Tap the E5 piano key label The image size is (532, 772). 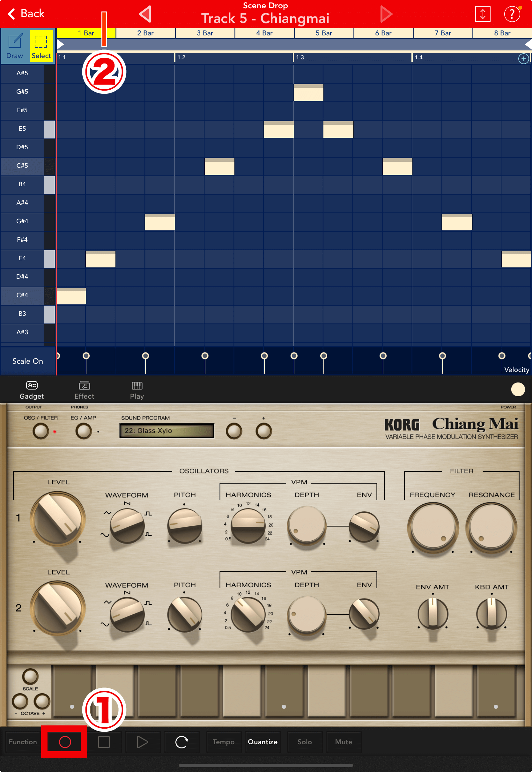tap(22, 129)
